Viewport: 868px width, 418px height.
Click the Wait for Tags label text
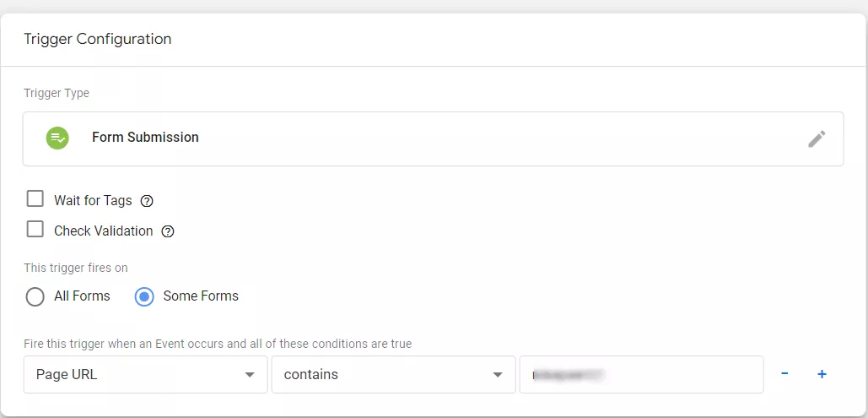[x=93, y=201]
